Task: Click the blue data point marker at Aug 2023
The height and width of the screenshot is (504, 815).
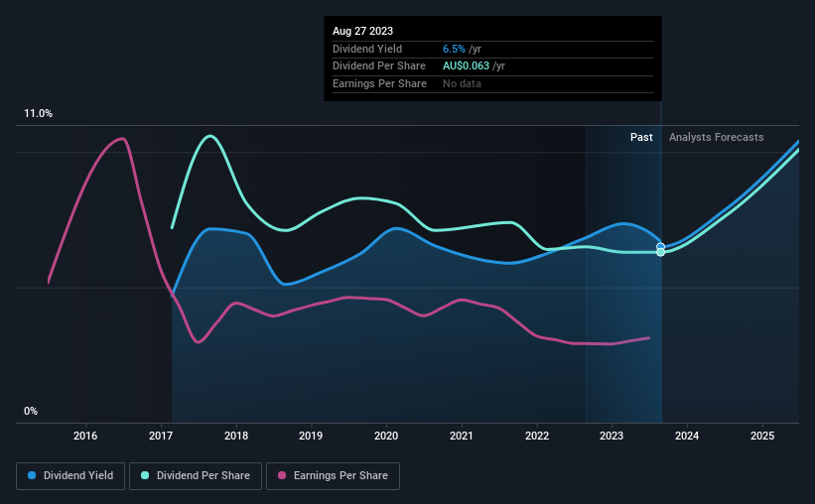Action: [x=660, y=247]
